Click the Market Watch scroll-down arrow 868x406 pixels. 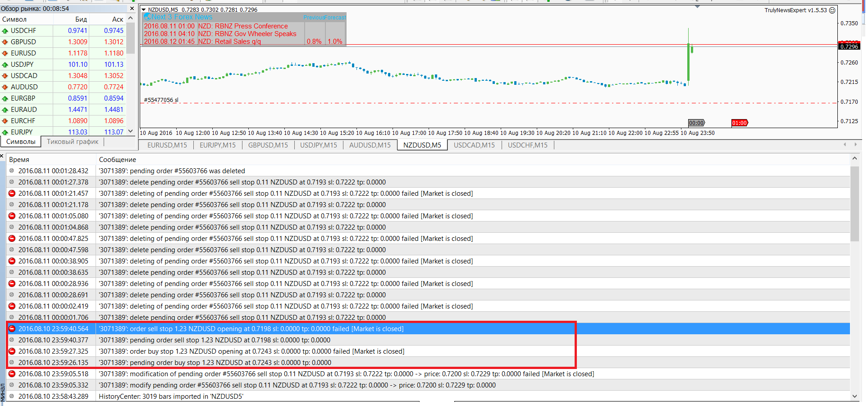(131, 131)
